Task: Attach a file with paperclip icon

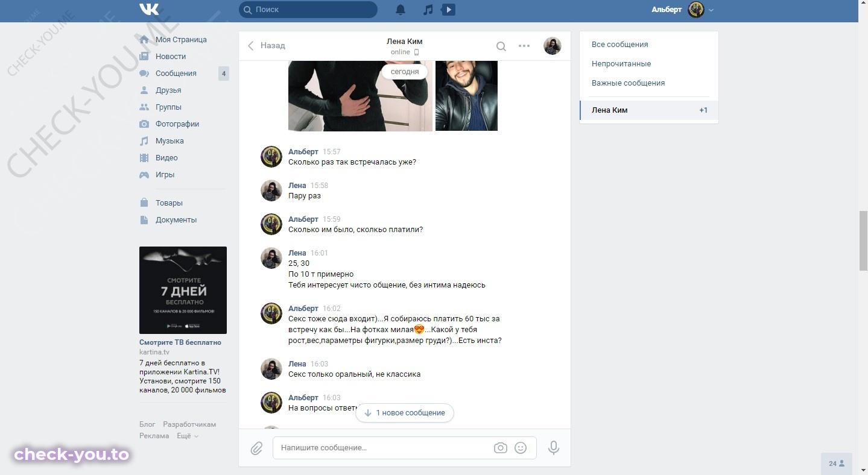Action: (256, 448)
